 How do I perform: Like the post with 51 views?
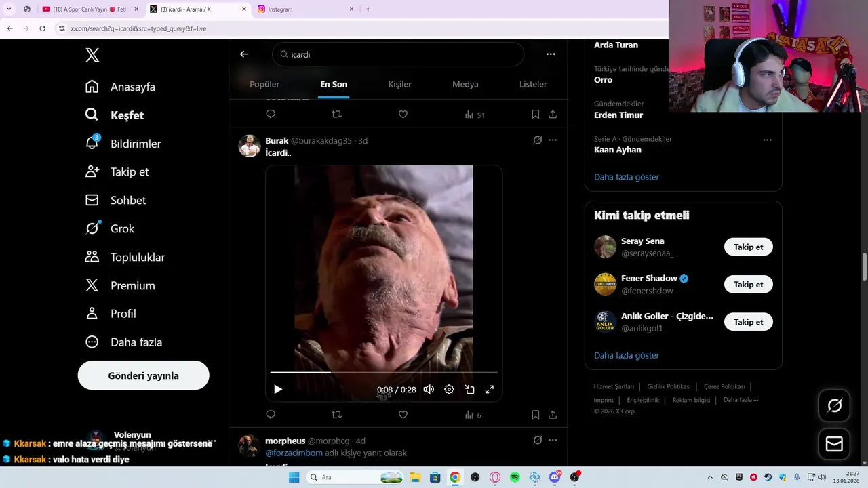click(403, 115)
